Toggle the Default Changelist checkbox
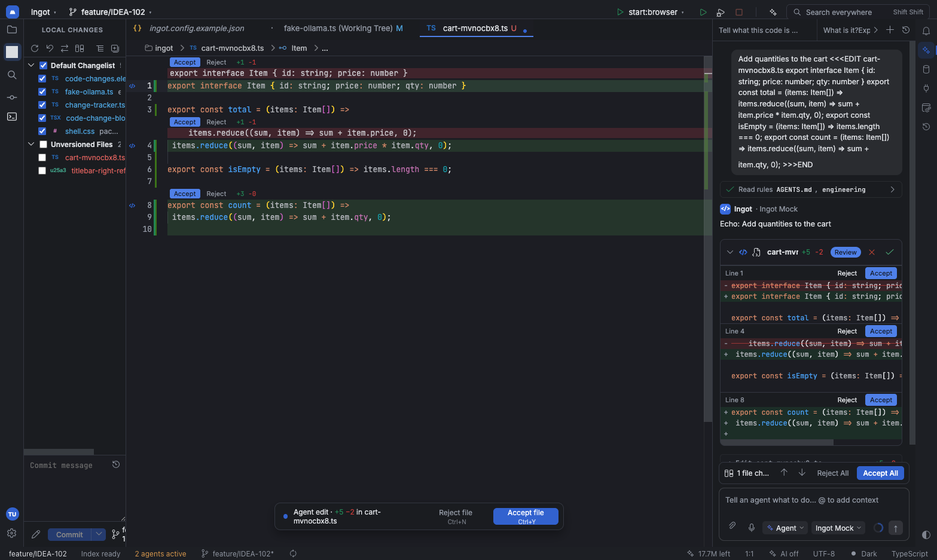 point(44,66)
